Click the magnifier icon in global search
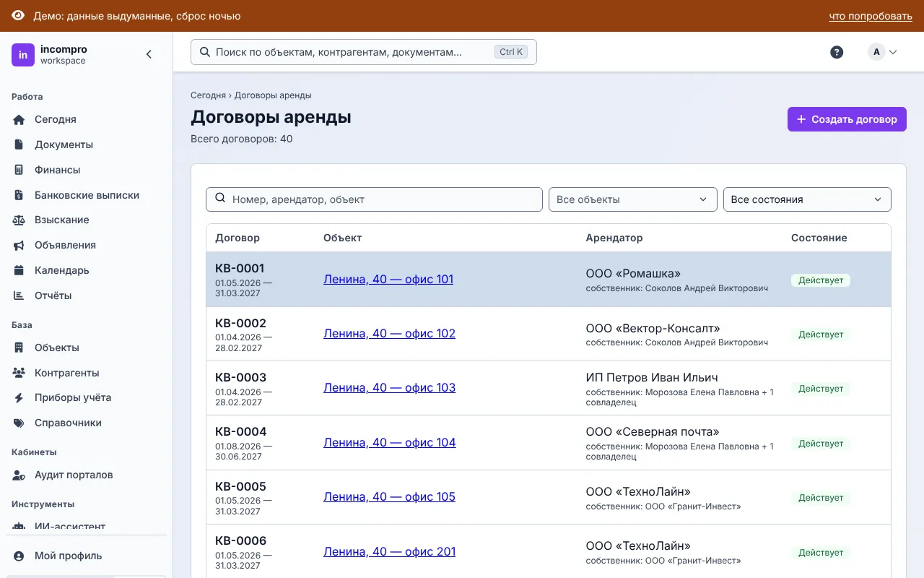Image resolution: width=924 pixels, height=578 pixels. (x=205, y=52)
